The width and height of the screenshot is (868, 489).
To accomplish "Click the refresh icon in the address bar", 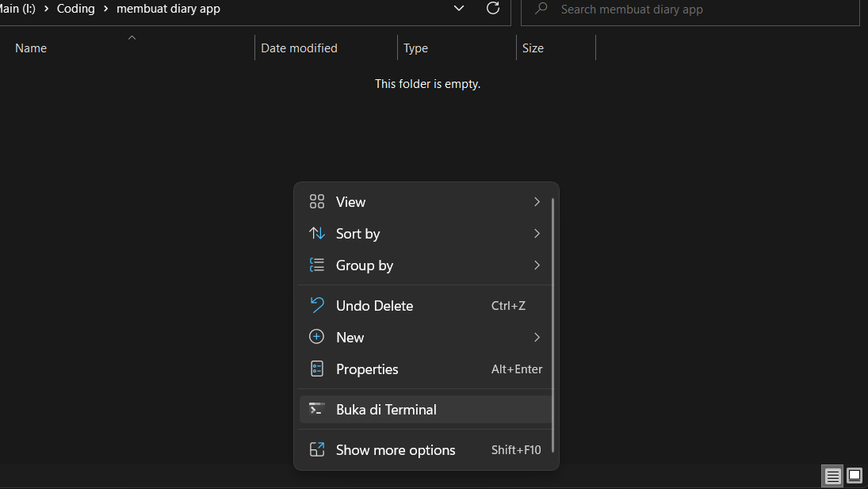I will click(493, 9).
